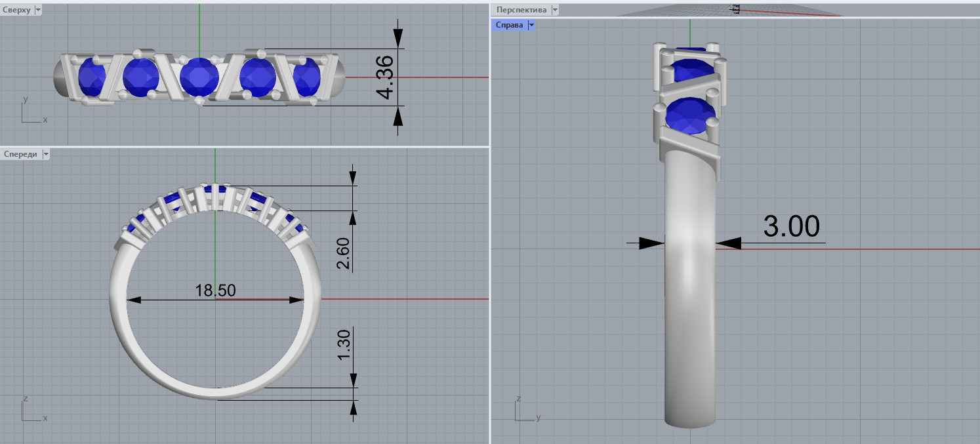Select the 3.00 width dimension text
The width and height of the screenshot is (980, 444).
coord(791,226)
